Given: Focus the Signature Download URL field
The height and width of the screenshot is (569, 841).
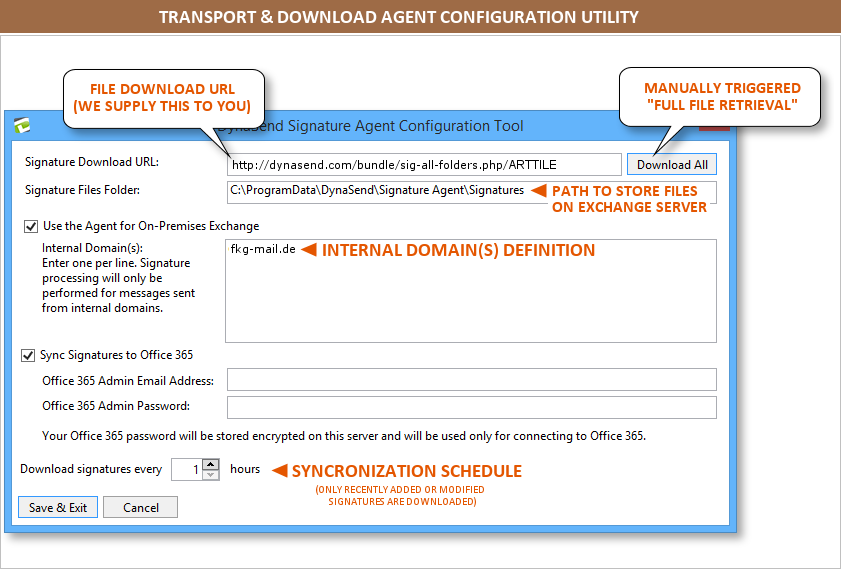Looking at the screenshot, I should 424,165.
